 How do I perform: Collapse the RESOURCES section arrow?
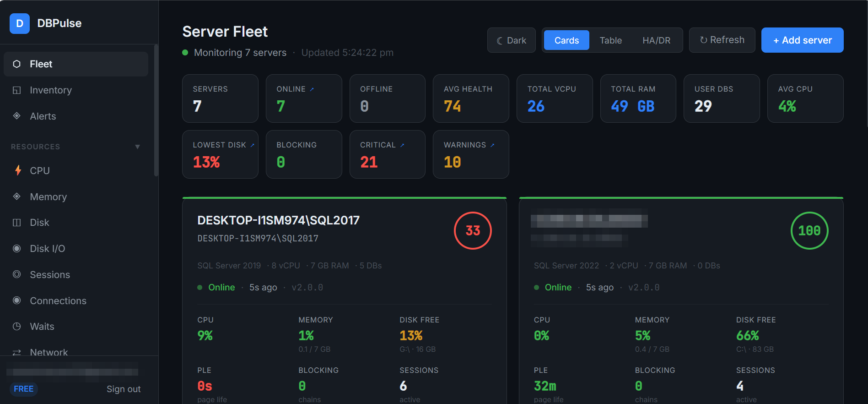137,147
